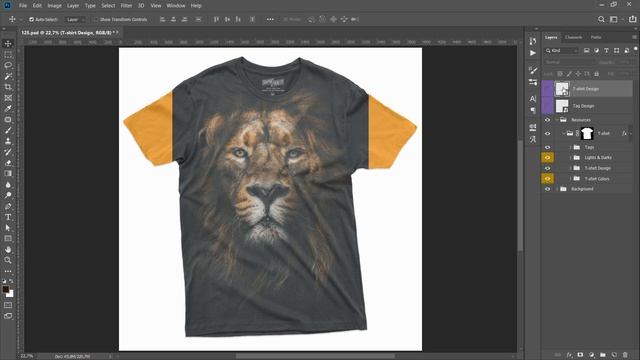Collapse the Resources group

point(557,120)
